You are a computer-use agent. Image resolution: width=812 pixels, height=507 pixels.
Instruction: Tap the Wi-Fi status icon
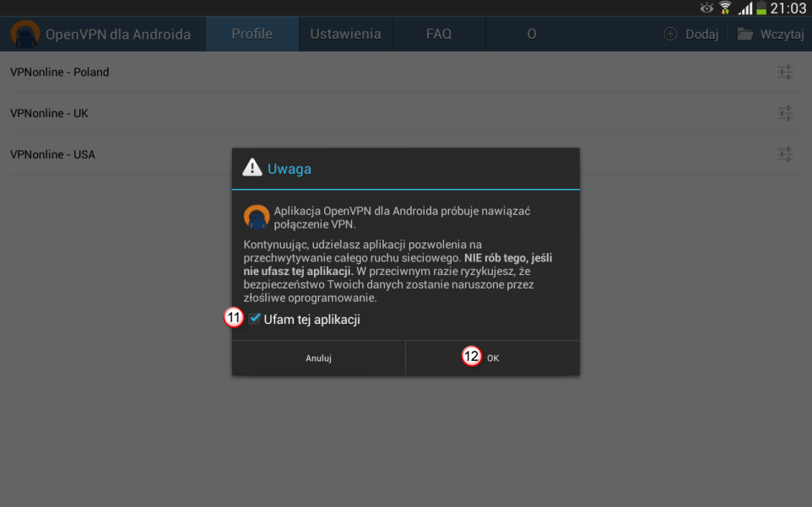pos(725,8)
